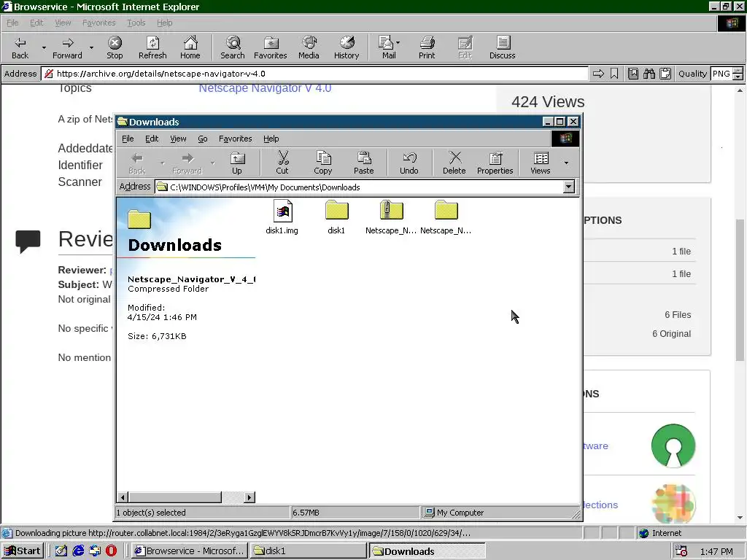Open the IE Forward button history dropdown
The image size is (747, 560).
[91, 47]
